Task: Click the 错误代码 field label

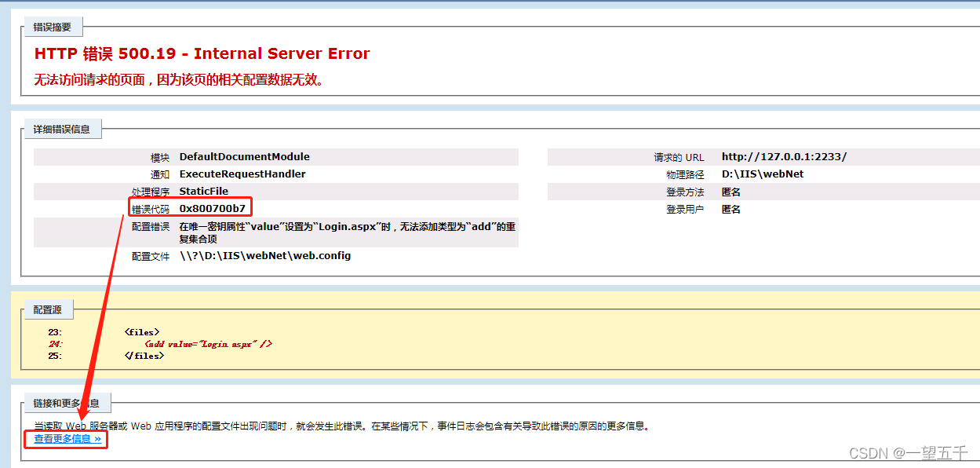Action: [151, 209]
